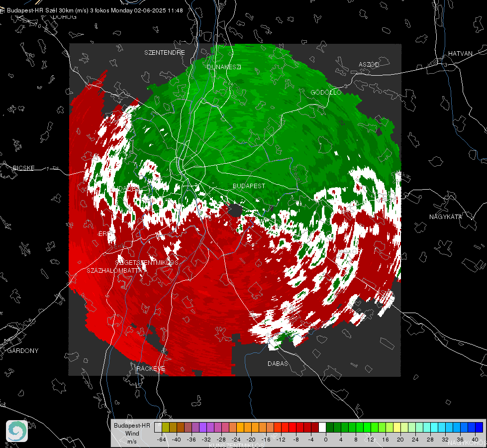The width and height of the screenshot is (487, 448).
Task: Click the BUDAPEST city label
Action: tap(249, 186)
